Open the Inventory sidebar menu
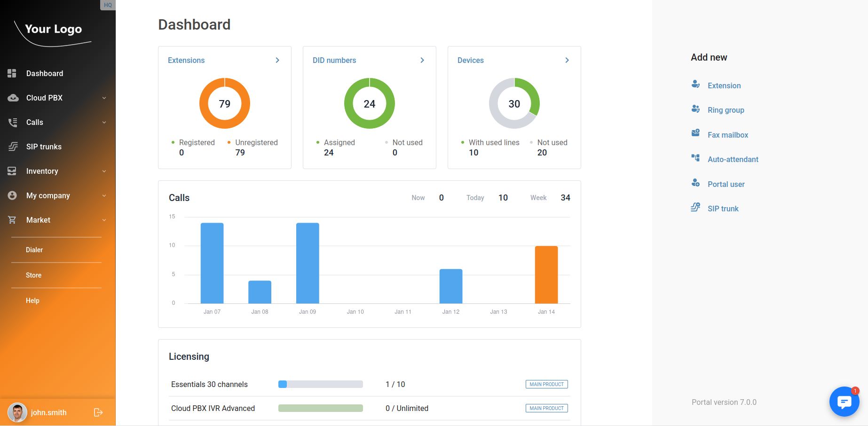 click(x=42, y=171)
